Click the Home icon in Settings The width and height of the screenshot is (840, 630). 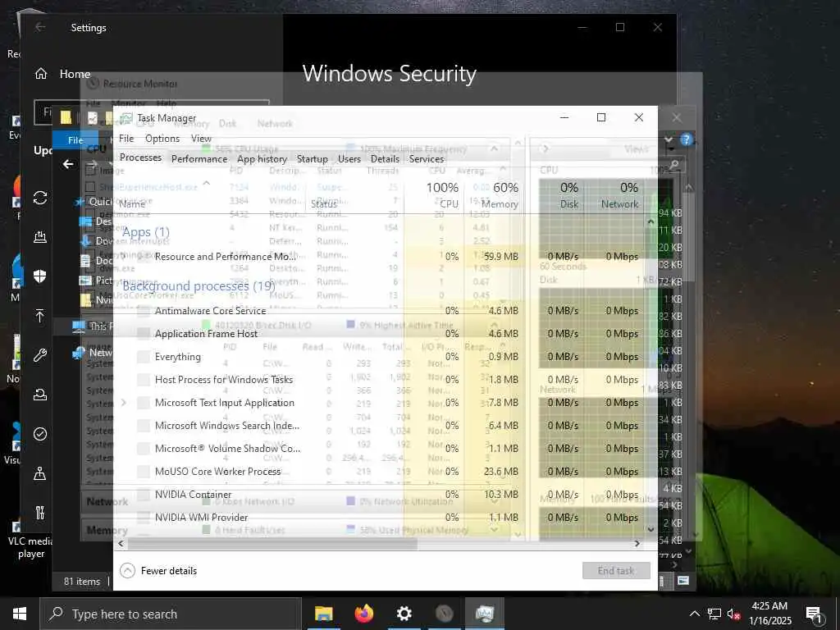(41, 73)
